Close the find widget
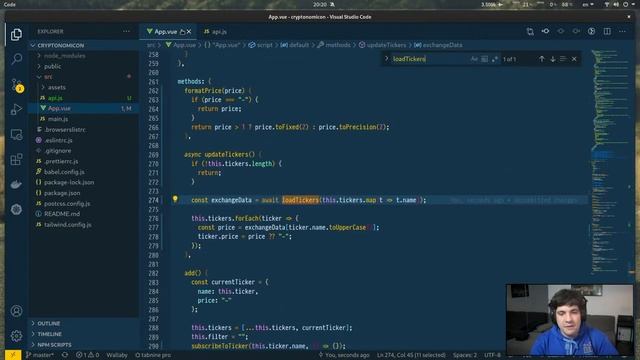Screen dimensions: 640x360 tap(574, 59)
